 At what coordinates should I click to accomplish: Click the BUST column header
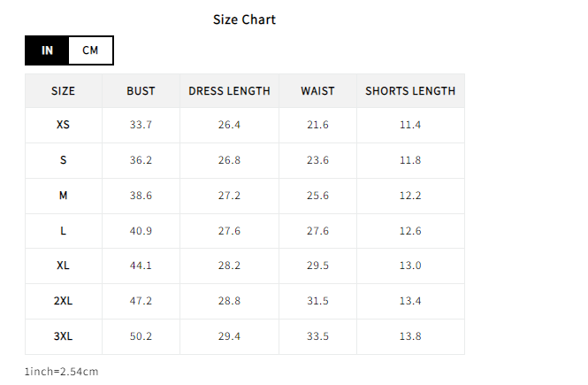(x=141, y=91)
